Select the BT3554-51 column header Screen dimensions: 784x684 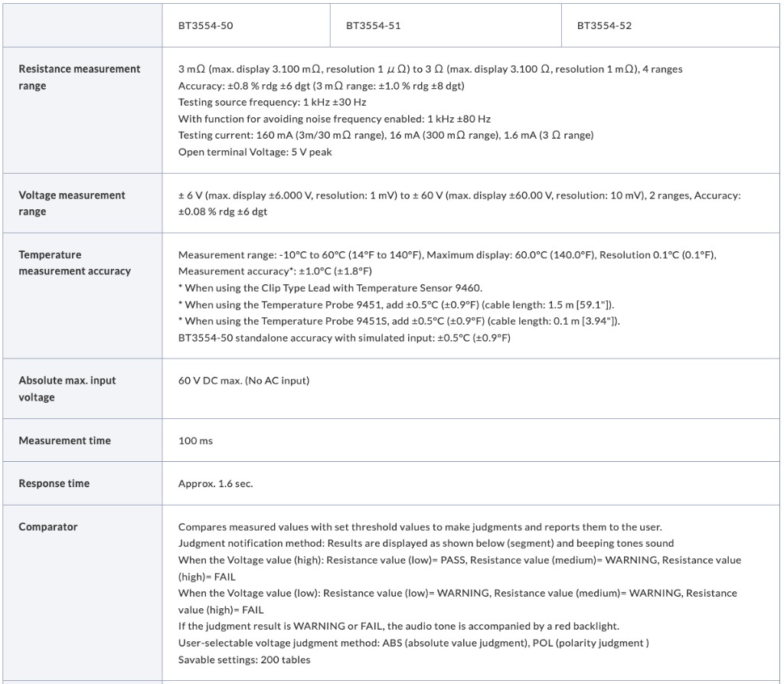click(373, 25)
